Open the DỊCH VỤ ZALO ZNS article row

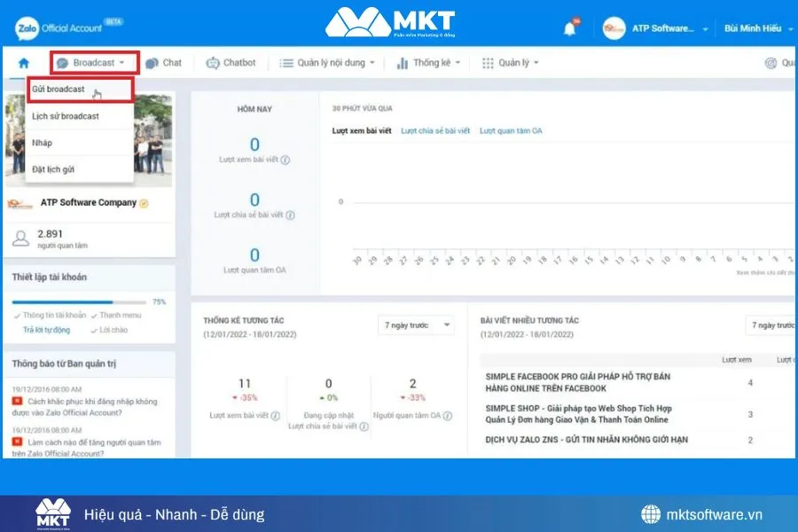pyautogui.click(x=586, y=440)
